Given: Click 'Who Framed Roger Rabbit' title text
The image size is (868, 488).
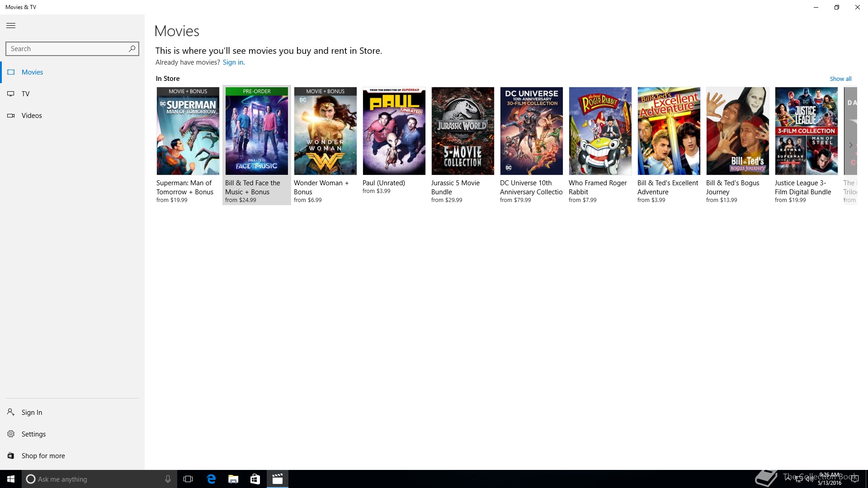Looking at the screenshot, I should tap(598, 188).
